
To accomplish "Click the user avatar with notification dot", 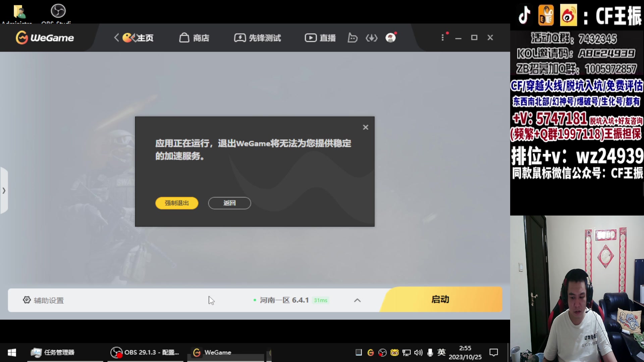I will pyautogui.click(x=391, y=38).
